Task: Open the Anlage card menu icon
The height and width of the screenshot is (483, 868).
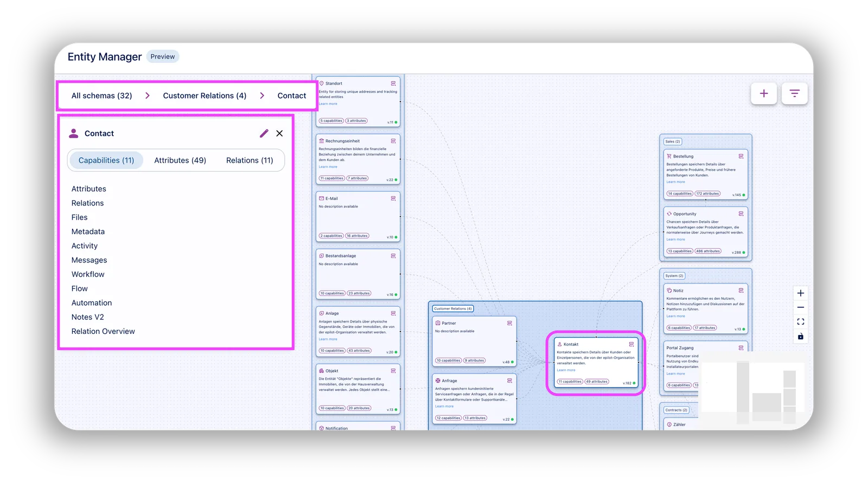Action: coord(393,313)
